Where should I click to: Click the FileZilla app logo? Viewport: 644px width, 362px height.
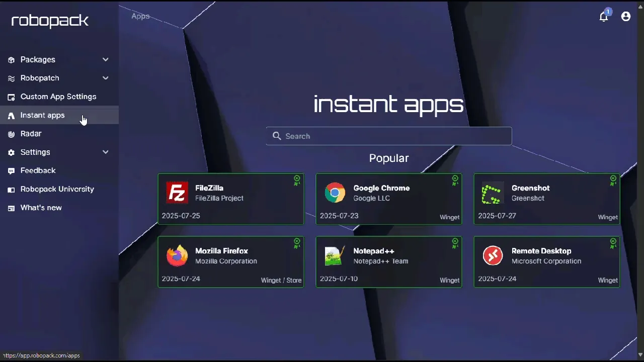pos(177,193)
